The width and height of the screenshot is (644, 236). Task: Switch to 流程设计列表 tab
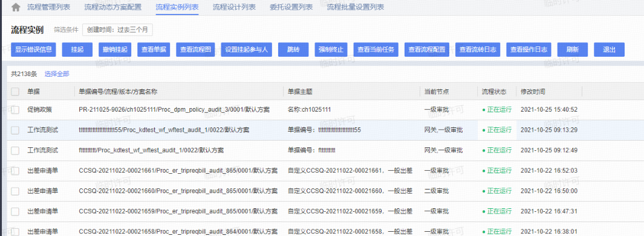pos(234,7)
